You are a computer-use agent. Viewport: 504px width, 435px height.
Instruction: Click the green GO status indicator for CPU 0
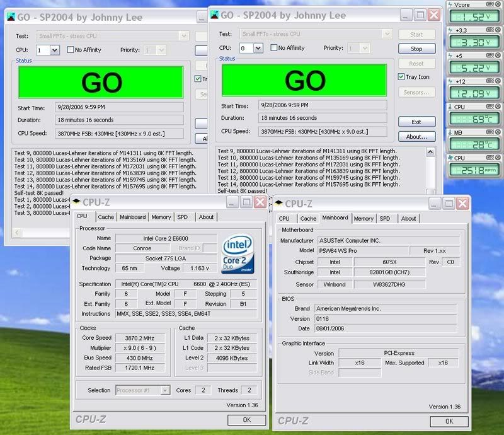305,79
